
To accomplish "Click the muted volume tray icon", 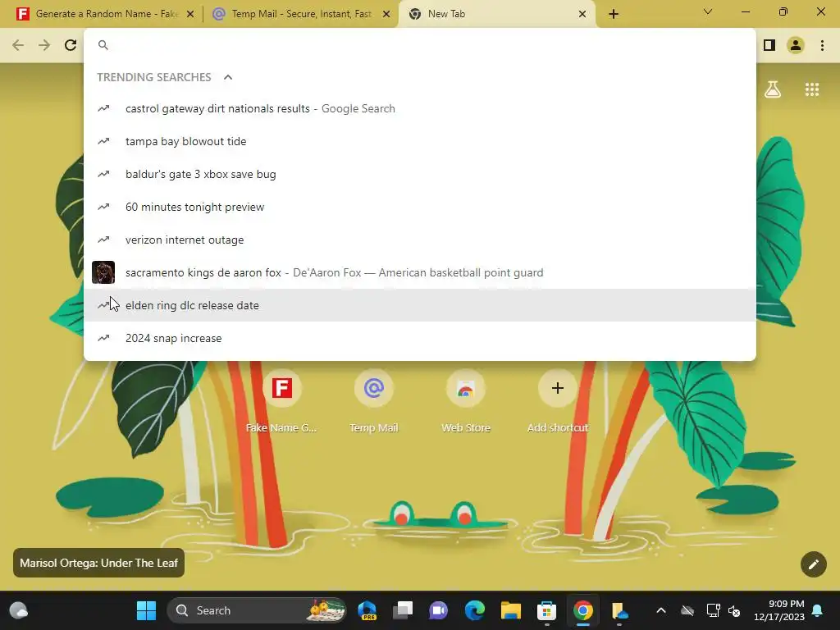I will [x=734, y=610].
